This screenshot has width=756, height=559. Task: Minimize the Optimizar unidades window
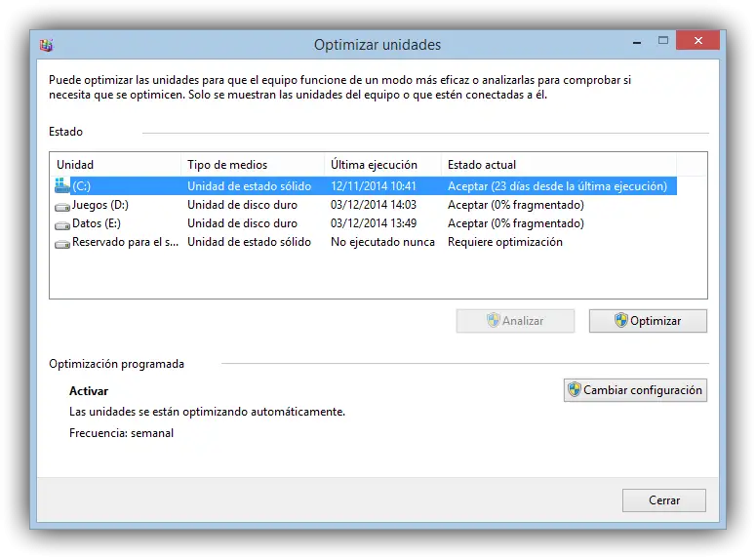637,43
